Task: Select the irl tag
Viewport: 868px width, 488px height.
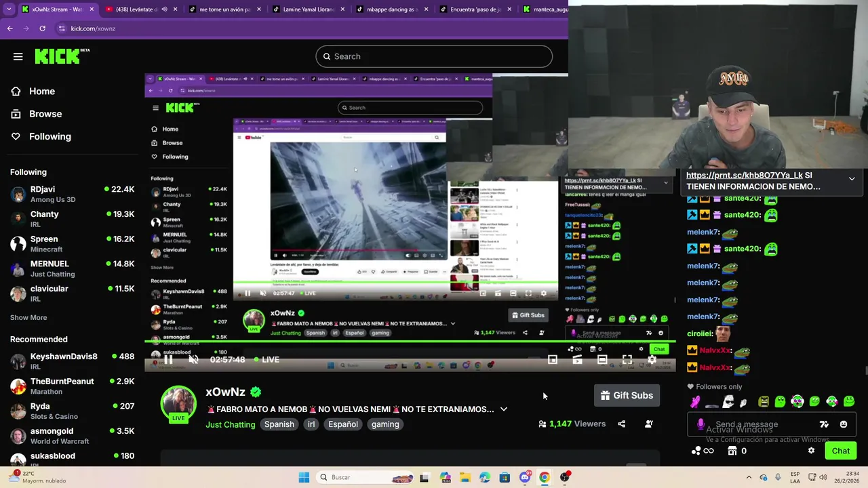Action: (x=311, y=424)
